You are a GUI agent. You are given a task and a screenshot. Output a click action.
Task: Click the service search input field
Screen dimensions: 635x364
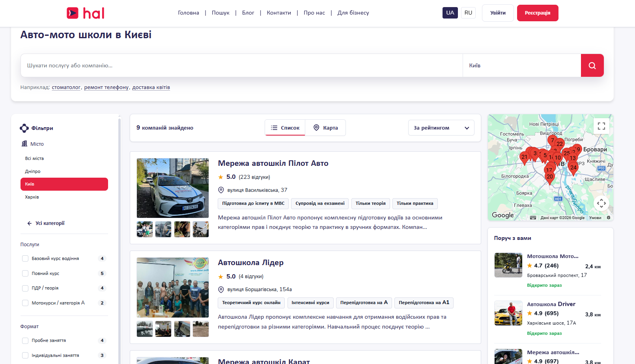241,65
